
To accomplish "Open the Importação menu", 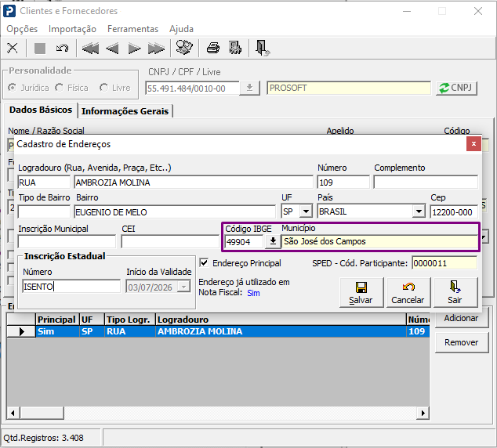I will [72, 29].
